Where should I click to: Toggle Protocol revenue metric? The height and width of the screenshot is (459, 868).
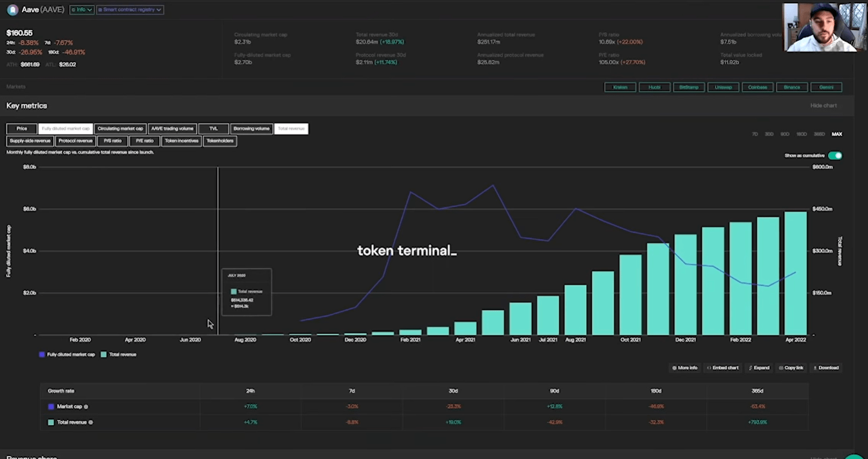[76, 141]
